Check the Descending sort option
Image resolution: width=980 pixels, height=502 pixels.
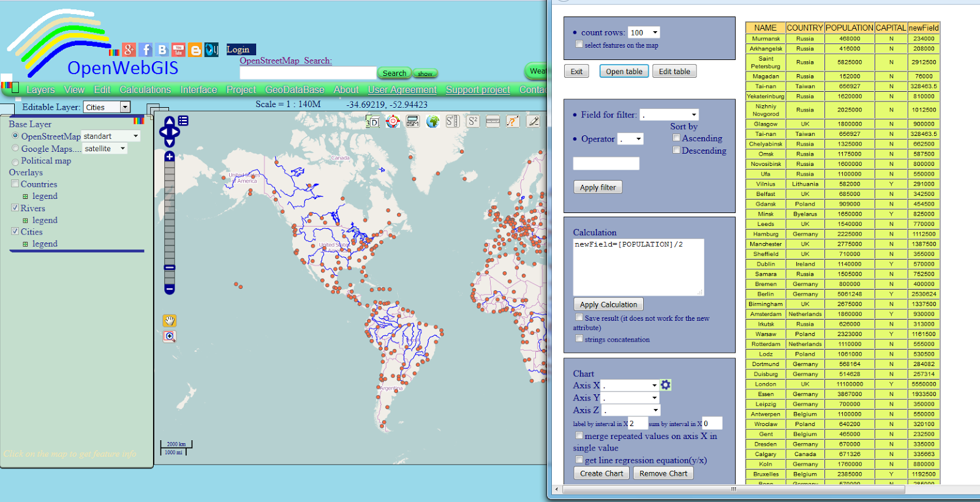tap(676, 150)
